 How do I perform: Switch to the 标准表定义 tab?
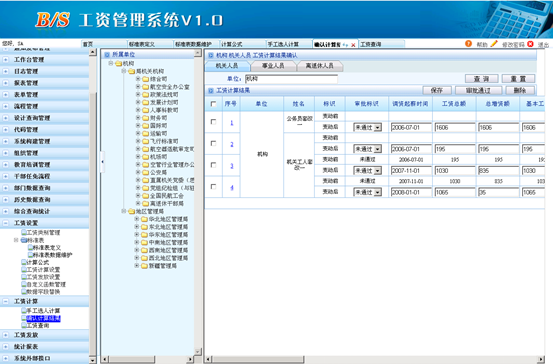pos(150,44)
